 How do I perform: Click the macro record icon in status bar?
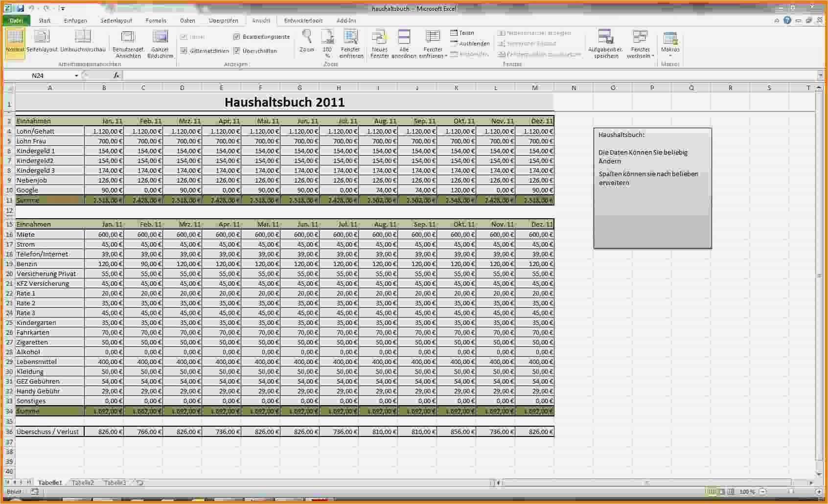34,492
